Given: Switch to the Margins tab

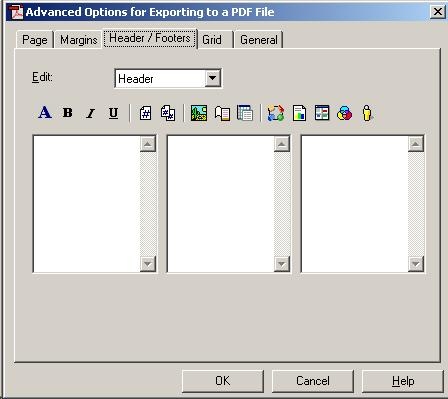Looking at the screenshot, I should (79, 40).
